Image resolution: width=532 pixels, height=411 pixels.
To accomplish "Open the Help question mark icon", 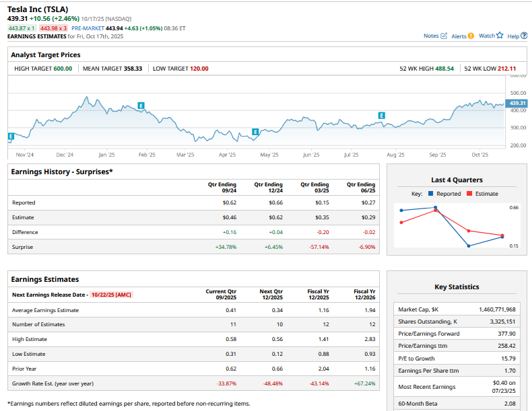I will [x=524, y=36].
